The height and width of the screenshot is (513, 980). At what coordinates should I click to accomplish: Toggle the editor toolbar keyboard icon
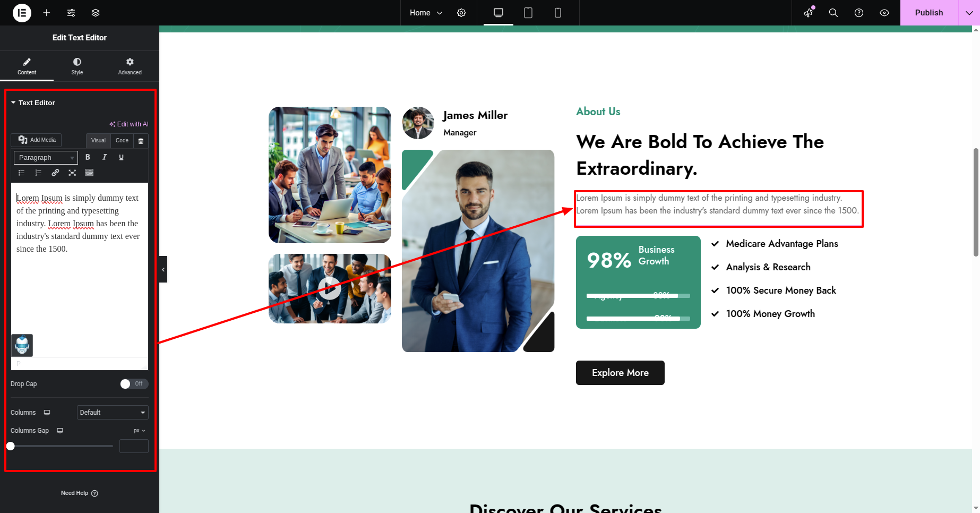click(x=89, y=173)
